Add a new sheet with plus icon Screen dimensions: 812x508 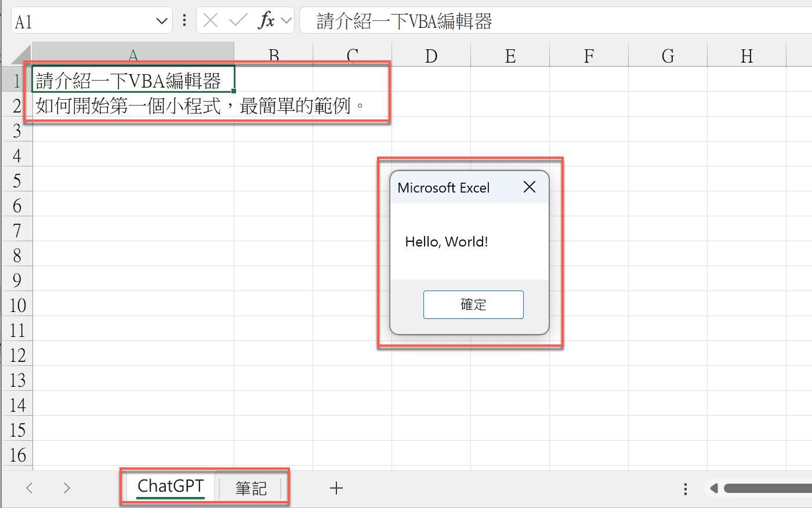pos(336,488)
